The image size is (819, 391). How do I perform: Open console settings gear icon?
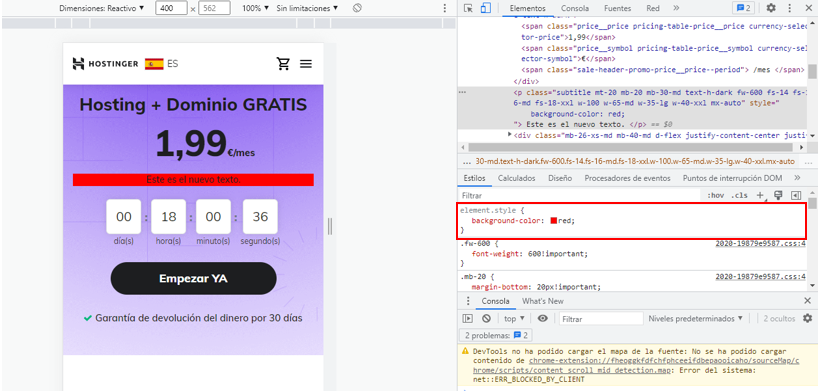[x=808, y=318]
